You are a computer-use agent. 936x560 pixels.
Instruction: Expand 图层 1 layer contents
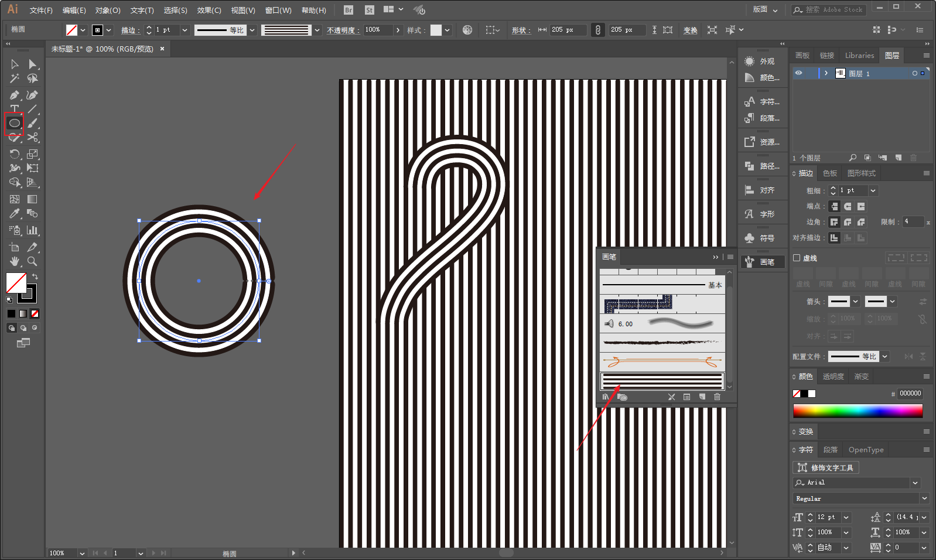[826, 73]
